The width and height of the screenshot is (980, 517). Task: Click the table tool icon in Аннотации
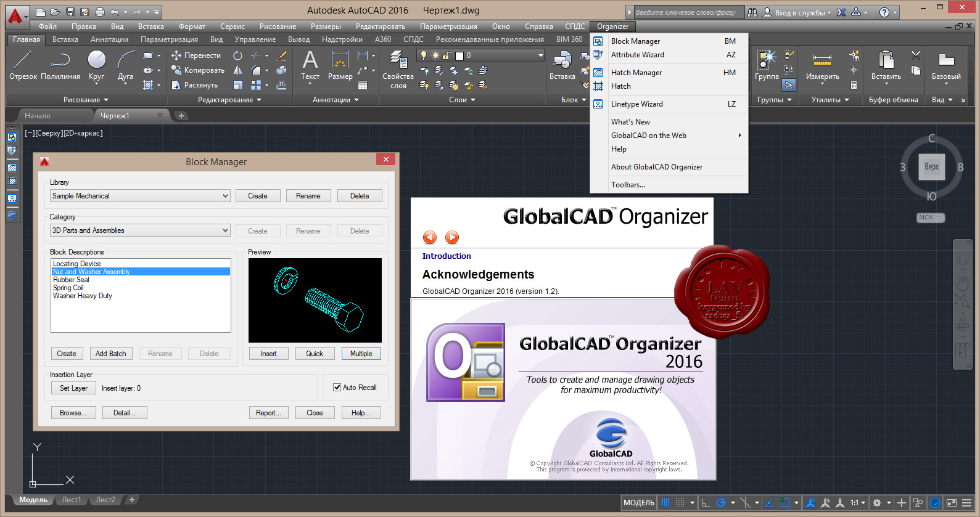pyautogui.click(x=363, y=85)
